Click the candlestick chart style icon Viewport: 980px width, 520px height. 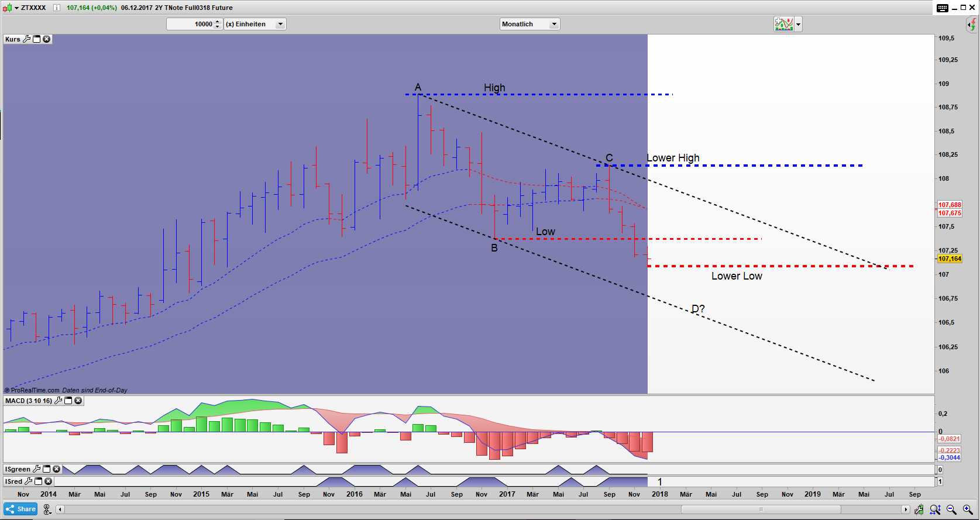pos(7,8)
